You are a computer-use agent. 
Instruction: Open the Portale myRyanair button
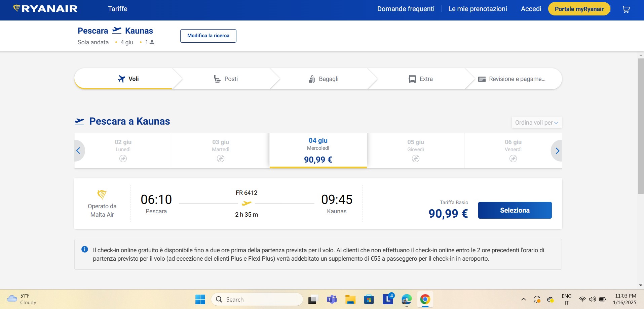click(x=579, y=9)
